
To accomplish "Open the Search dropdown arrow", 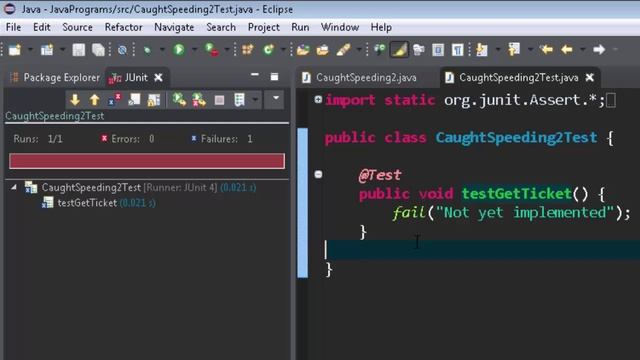I will 359,50.
